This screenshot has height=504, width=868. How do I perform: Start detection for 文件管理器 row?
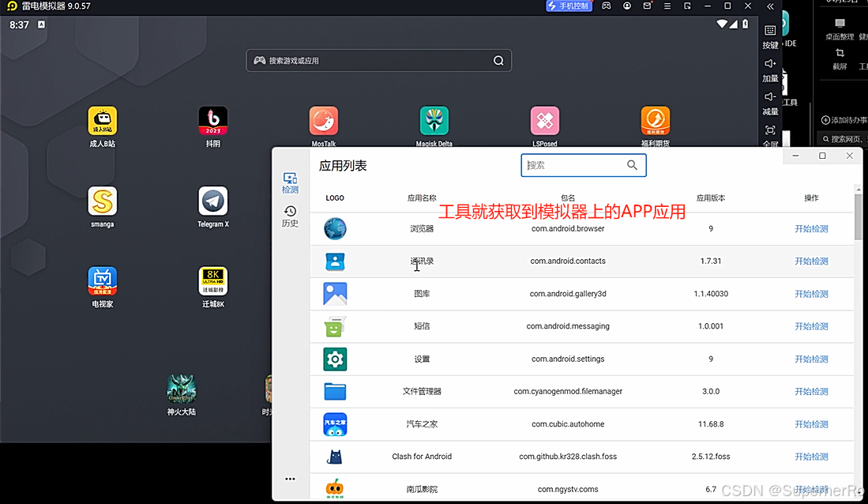pyautogui.click(x=811, y=392)
